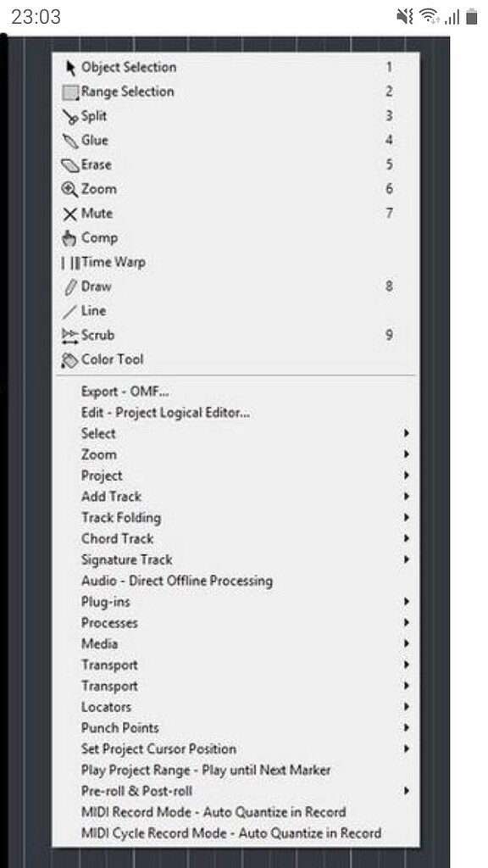
Task: Expand the Plug-ins submenu arrow
Action: (407, 602)
